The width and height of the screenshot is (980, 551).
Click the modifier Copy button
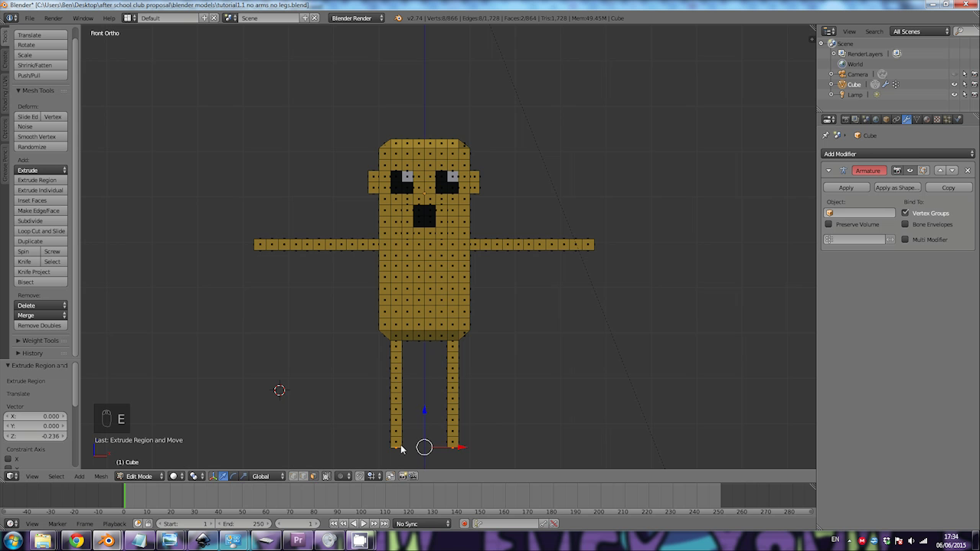949,187
